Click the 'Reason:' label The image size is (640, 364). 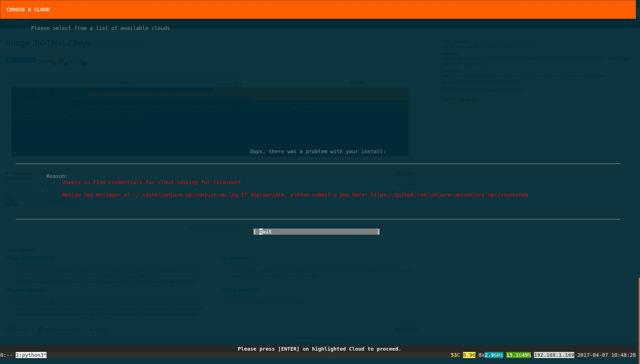[x=57, y=176]
